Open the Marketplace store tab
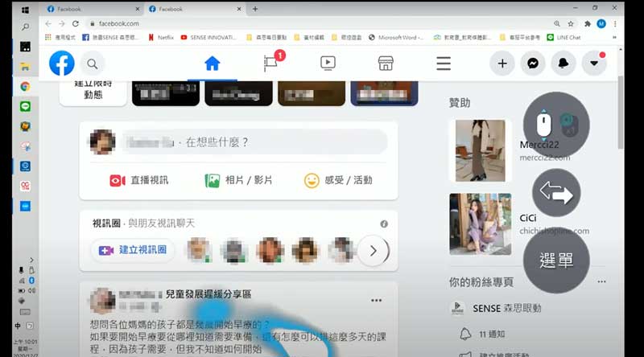 [386, 64]
